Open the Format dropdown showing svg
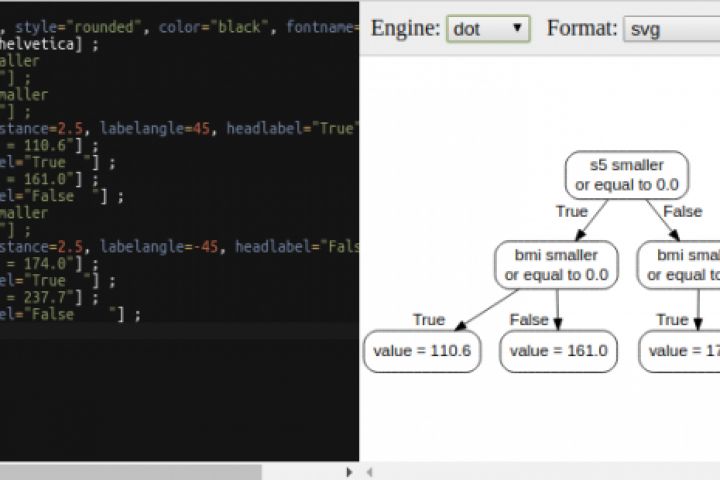 (670, 28)
